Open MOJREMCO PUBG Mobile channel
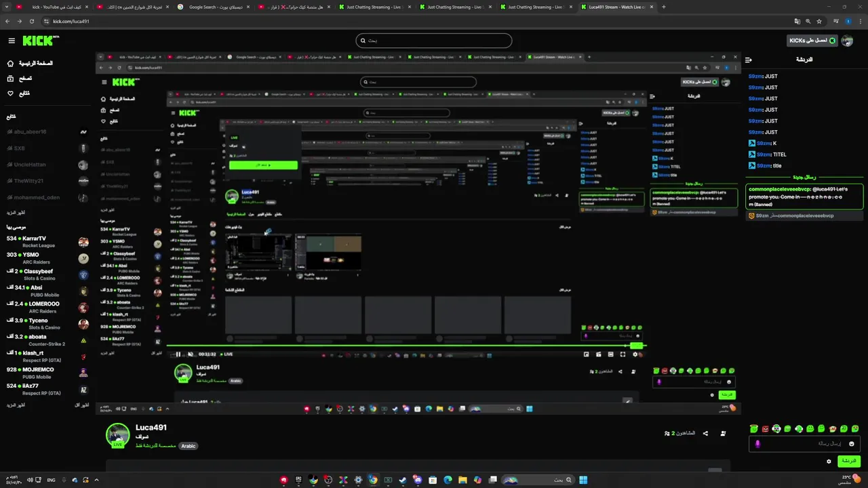This screenshot has width=868, height=488. [x=47, y=373]
